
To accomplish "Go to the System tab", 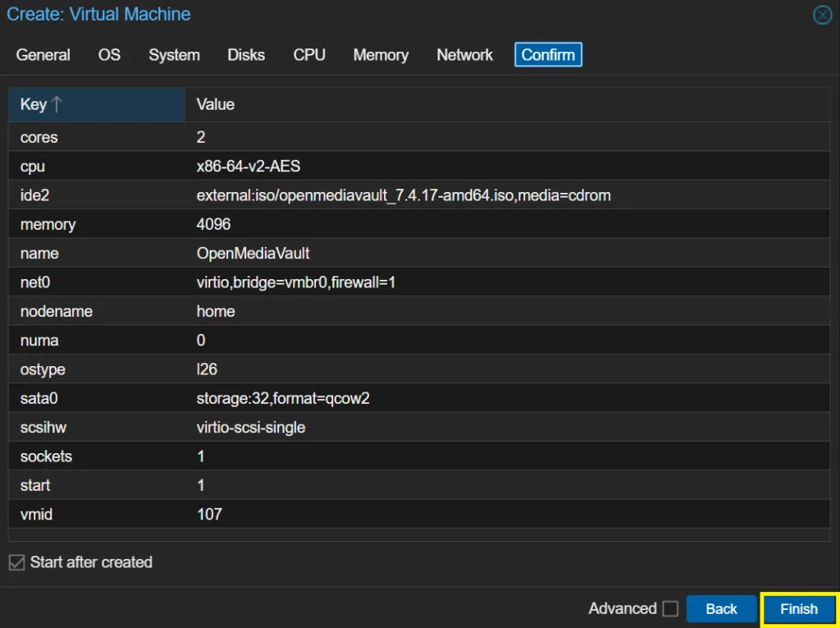I will point(174,55).
